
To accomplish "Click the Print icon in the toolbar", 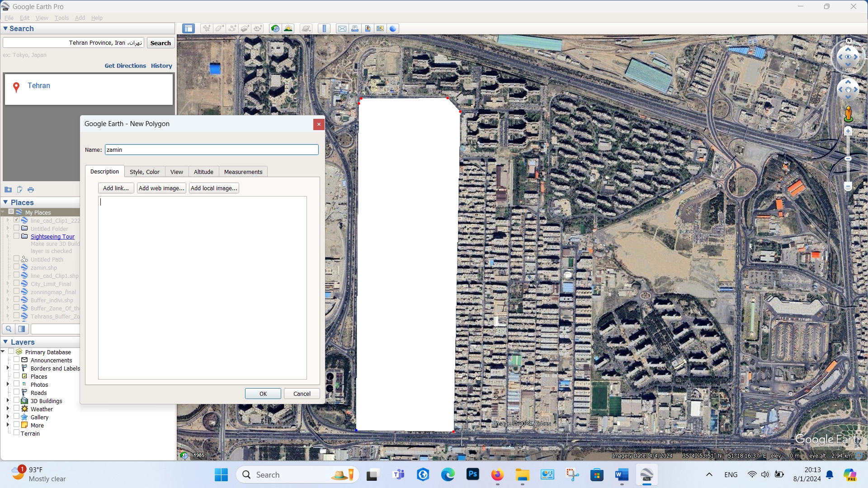I will (x=355, y=28).
